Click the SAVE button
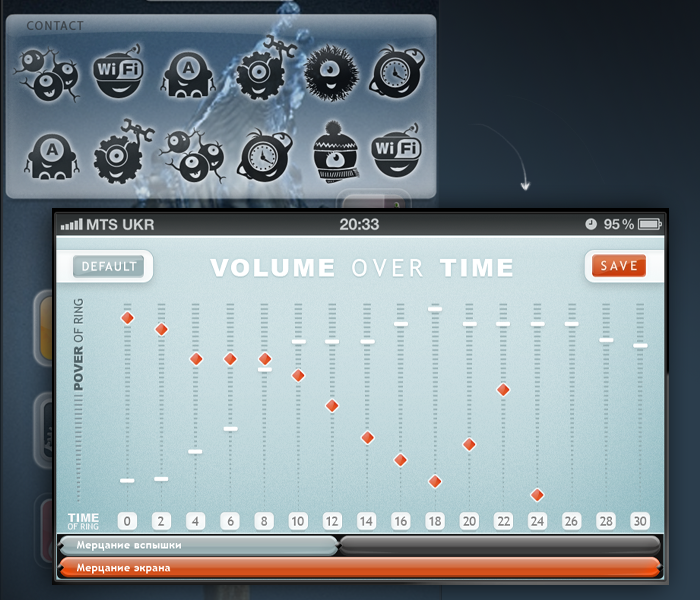700x600 pixels. 619,266
